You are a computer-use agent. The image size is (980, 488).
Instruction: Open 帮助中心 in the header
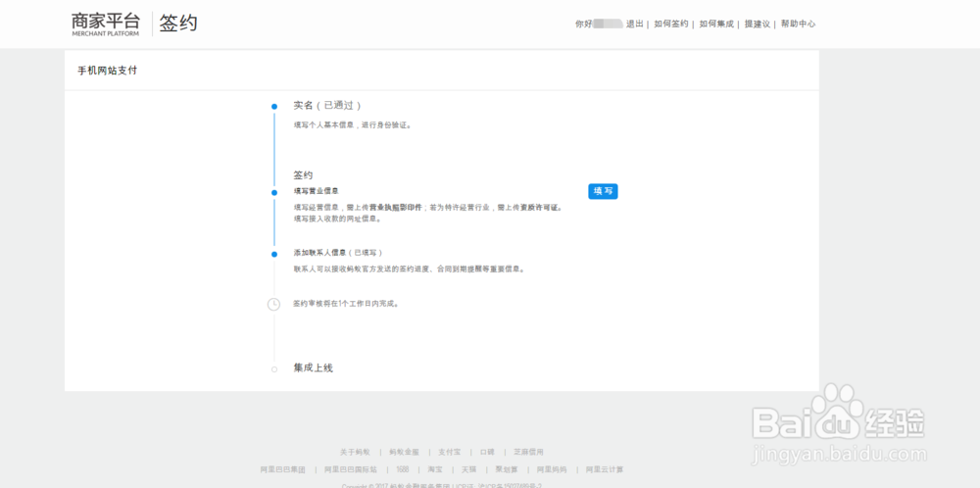tap(798, 24)
